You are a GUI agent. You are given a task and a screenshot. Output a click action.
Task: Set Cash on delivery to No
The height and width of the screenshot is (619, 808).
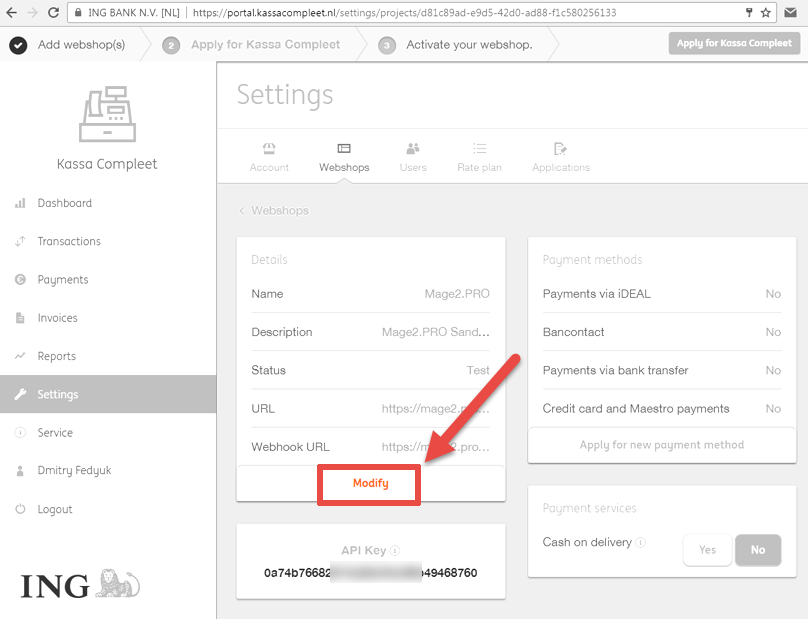758,550
